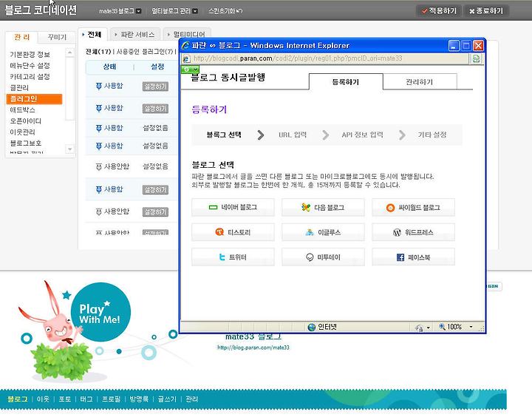Click the 페이스북 logo icon
Image resolution: width=532 pixels, height=420 pixels.
pos(400,257)
